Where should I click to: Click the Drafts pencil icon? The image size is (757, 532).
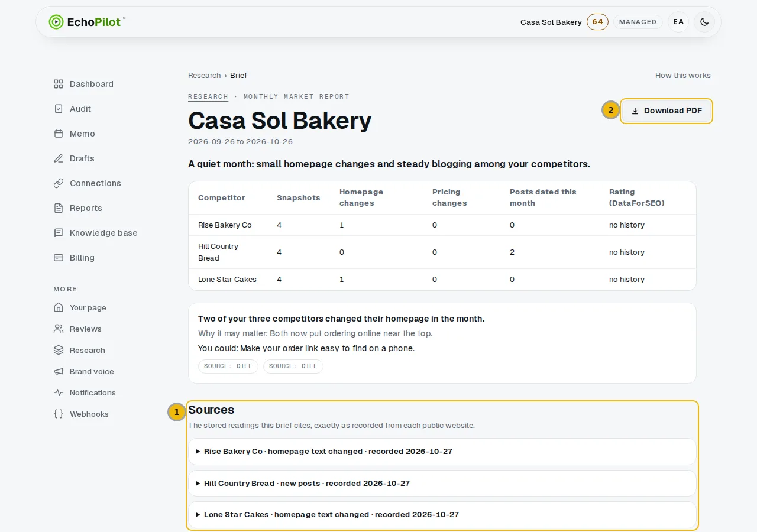(x=59, y=158)
